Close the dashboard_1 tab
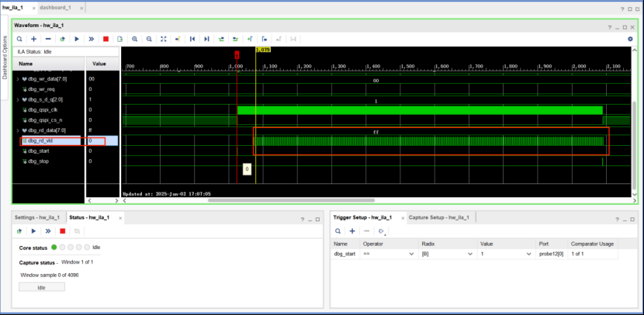Image resolution: width=644 pixels, height=315 pixels. point(81,9)
